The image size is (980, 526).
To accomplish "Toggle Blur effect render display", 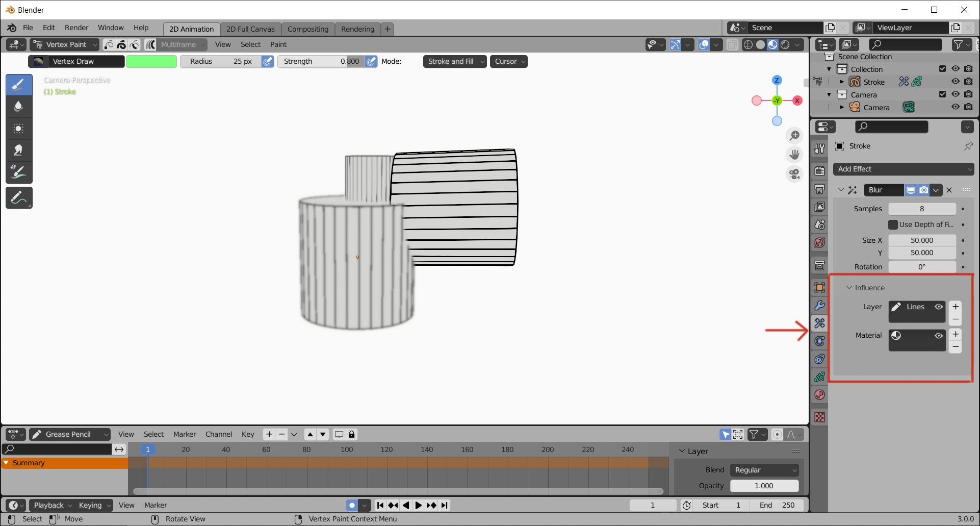I will (923, 190).
